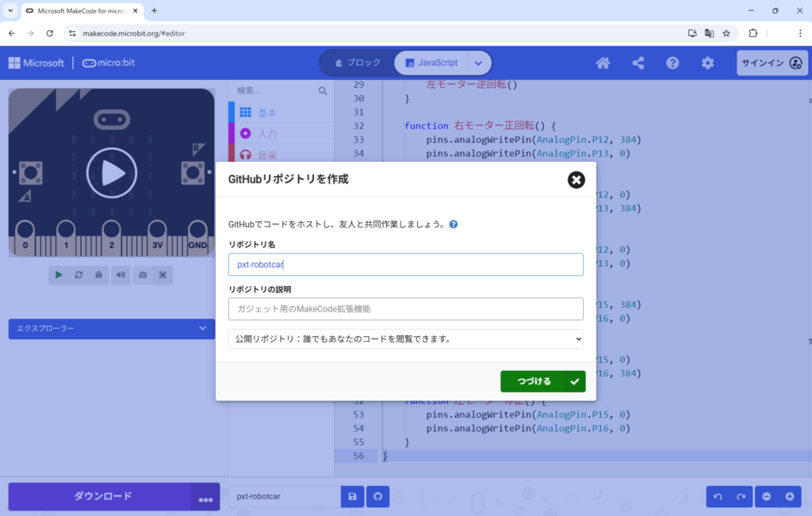Screen dimensions: 812x516
Task: Switch to the ブロック editor tab
Action: (x=358, y=63)
